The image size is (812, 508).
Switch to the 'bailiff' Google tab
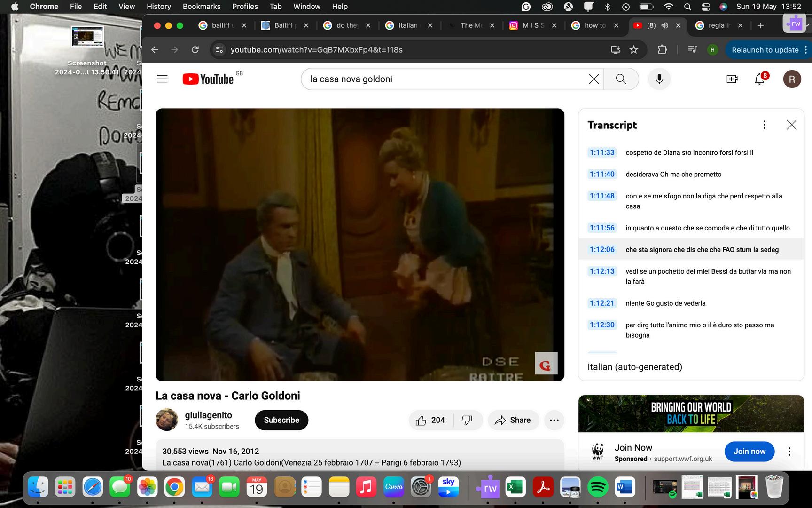tap(222, 25)
